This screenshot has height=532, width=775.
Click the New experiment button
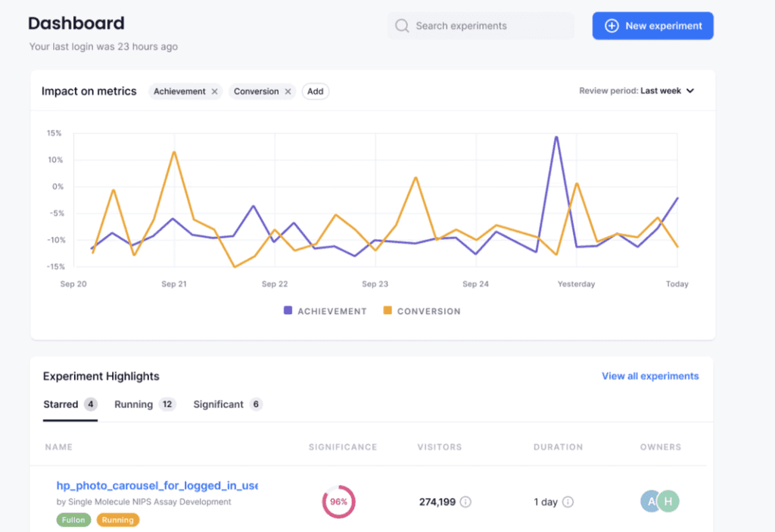(x=653, y=26)
